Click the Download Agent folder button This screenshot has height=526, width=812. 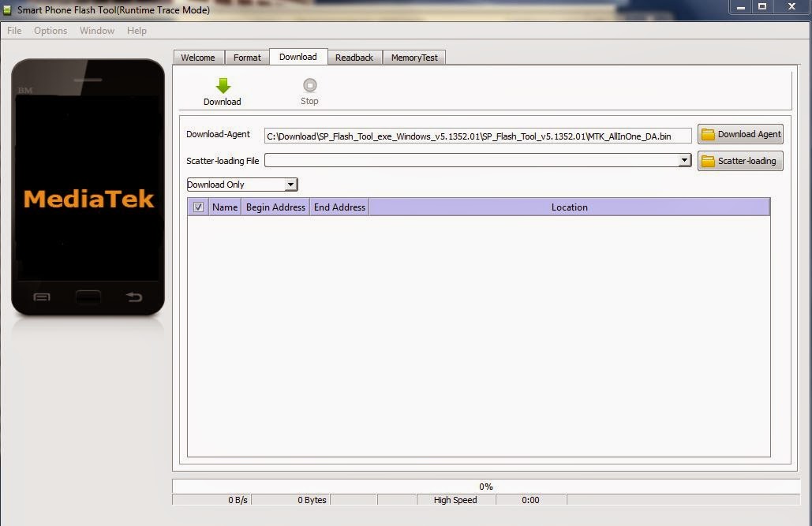(x=740, y=134)
